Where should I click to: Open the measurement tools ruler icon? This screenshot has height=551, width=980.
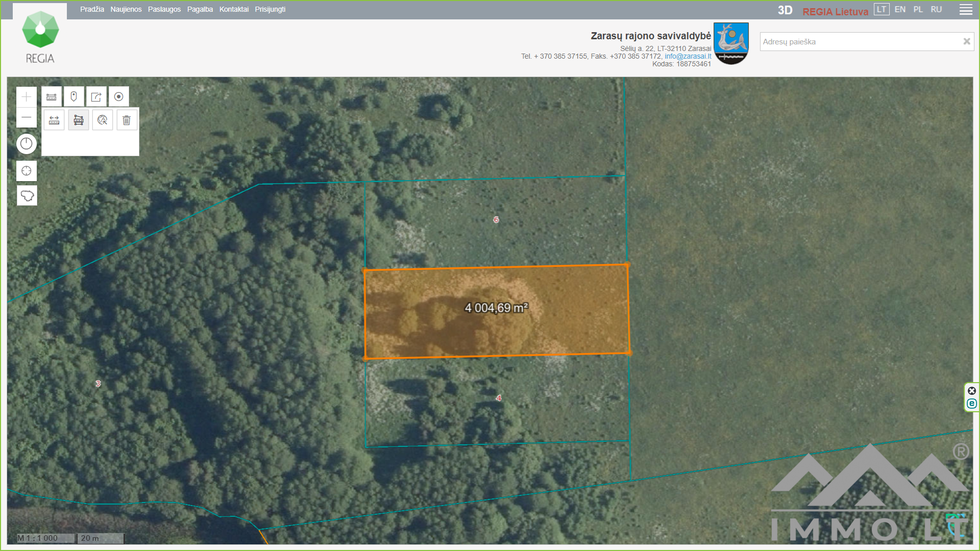pos(52,96)
